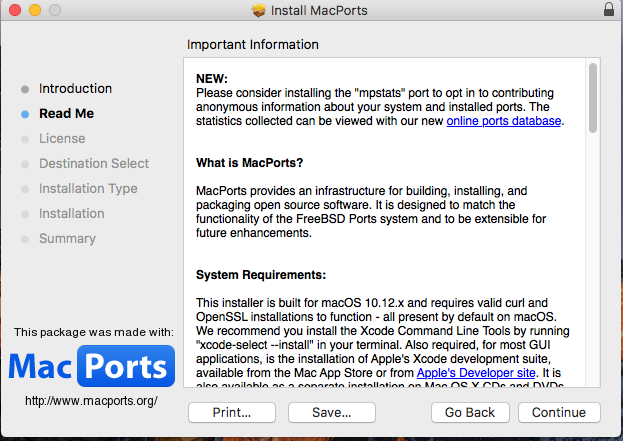Screen dimensions: 623x441
Task: Click 'This package was made with:' text
Action: pyautogui.click(x=94, y=332)
